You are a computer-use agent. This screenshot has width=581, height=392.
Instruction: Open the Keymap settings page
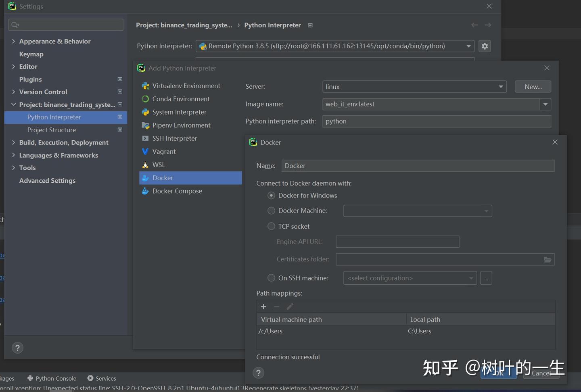point(31,54)
